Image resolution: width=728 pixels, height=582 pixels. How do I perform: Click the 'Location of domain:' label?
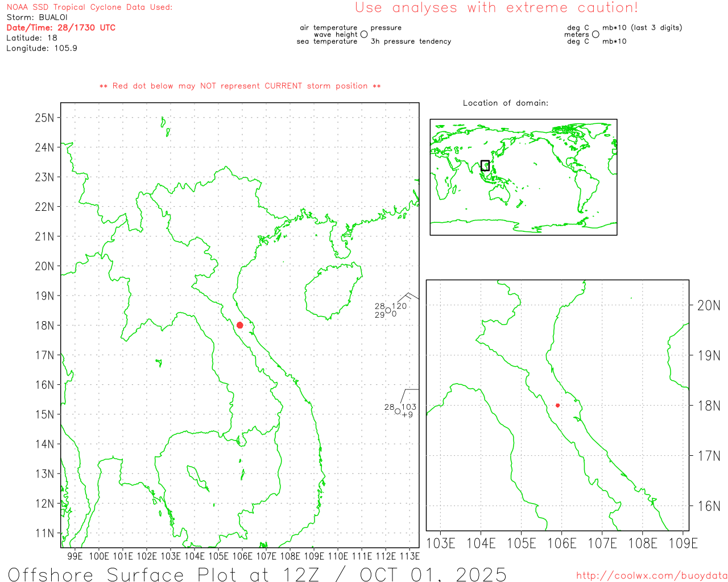coord(505,103)
